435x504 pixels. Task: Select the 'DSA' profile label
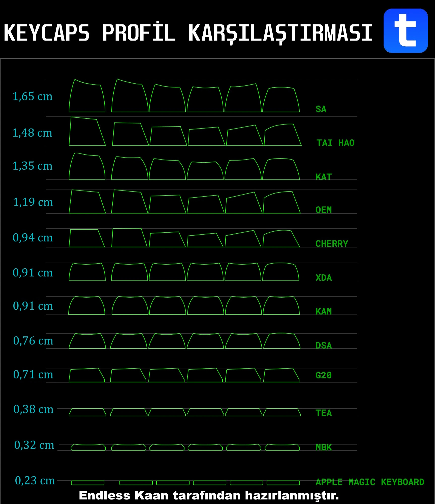324,345
